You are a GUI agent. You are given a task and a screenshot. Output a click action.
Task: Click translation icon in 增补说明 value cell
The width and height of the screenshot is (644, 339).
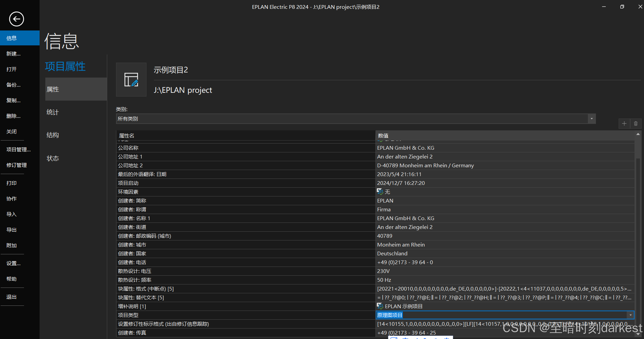tap(380, 306)
